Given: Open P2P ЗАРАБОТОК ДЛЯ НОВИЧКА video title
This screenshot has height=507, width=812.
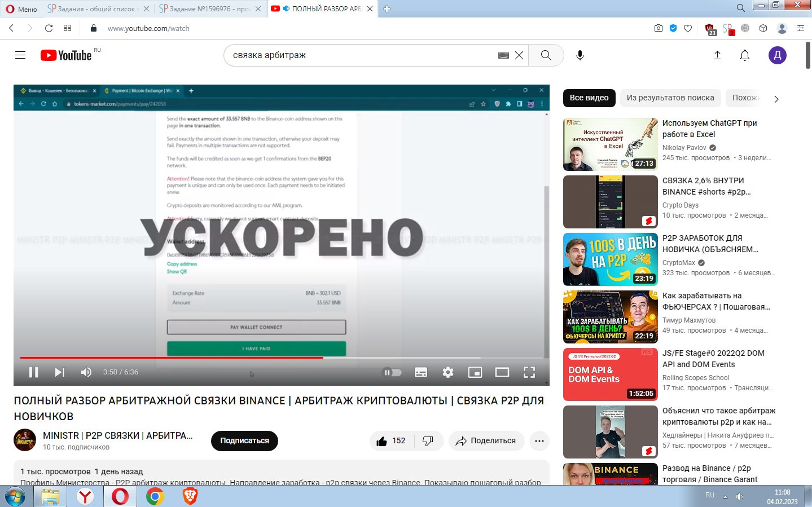Looking at the screenshot, I should (x=710, y=244).
